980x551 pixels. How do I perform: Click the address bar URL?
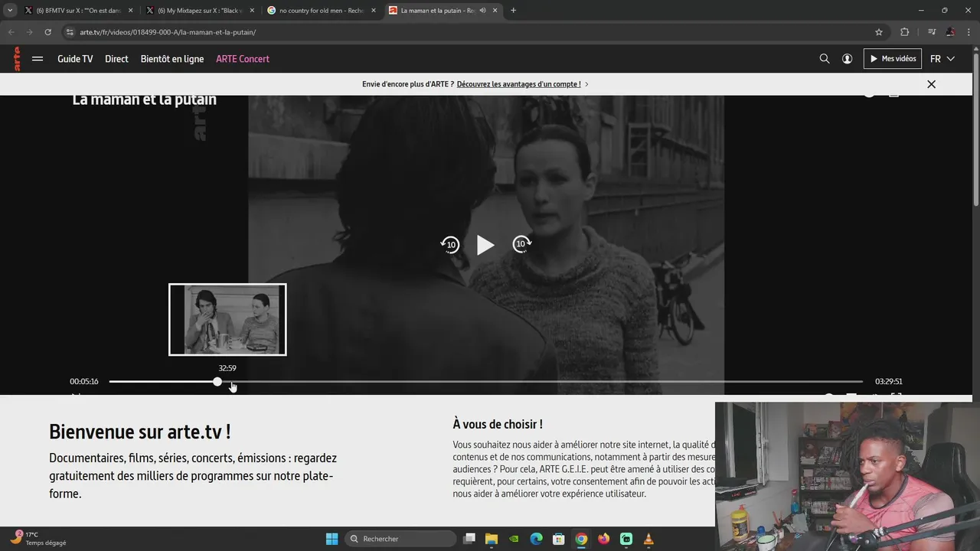click(x=168, y=32)
